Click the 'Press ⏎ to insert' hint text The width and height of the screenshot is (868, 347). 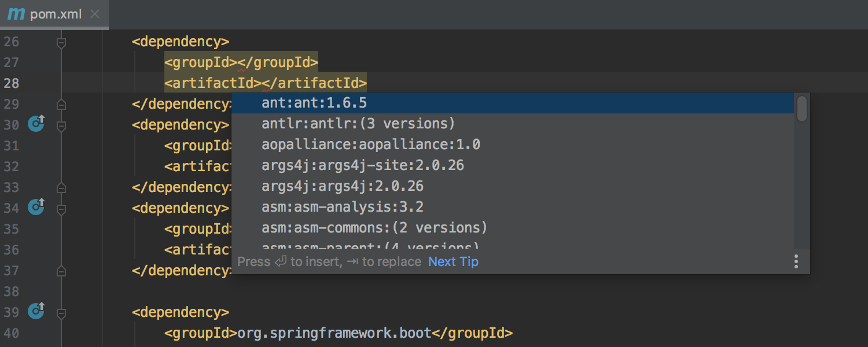click(x=289, y=262)
